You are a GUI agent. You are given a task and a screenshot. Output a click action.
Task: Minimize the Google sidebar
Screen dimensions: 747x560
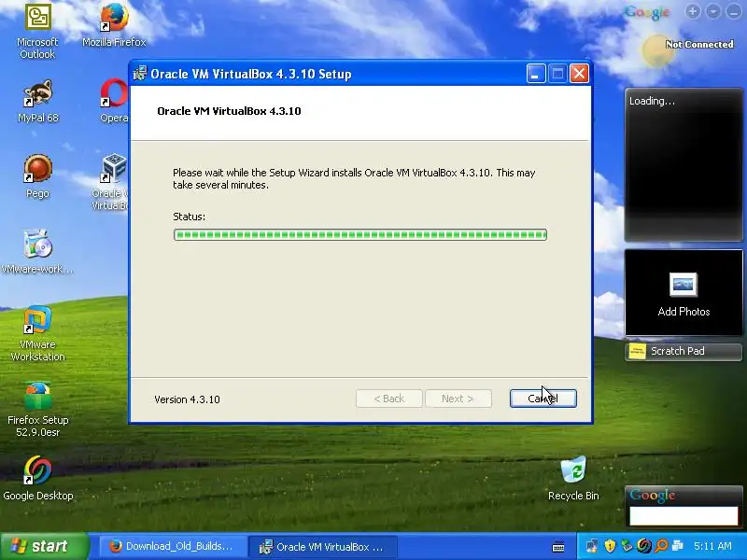tap(734, 11)
